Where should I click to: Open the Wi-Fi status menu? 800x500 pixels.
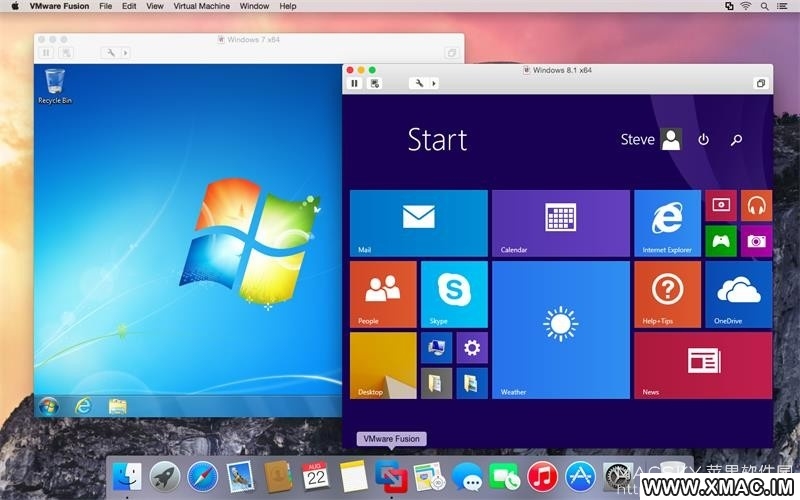click(x=746, y=6)
